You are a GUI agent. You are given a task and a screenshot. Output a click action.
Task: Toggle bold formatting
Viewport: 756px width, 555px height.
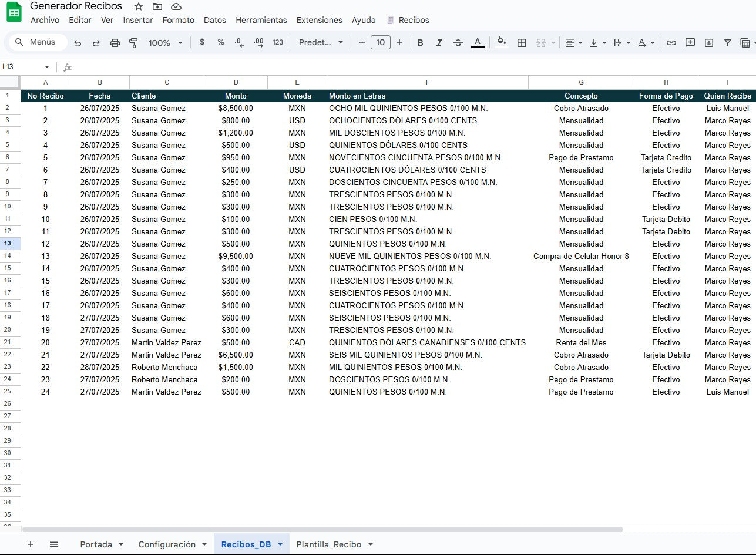420,43
